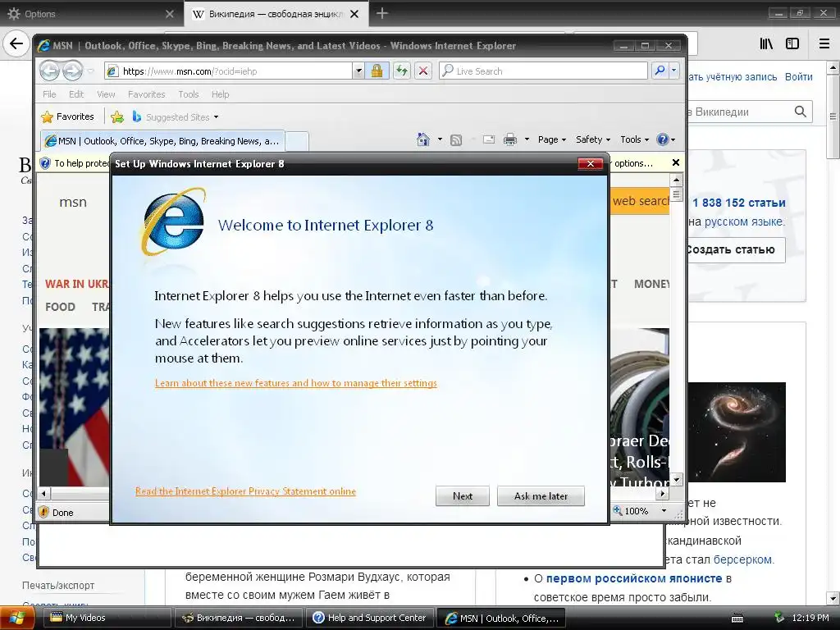The image size is (840, 630).
Task: Choose Ask me later in setup dialog
Action: click(x=541, y=496)
